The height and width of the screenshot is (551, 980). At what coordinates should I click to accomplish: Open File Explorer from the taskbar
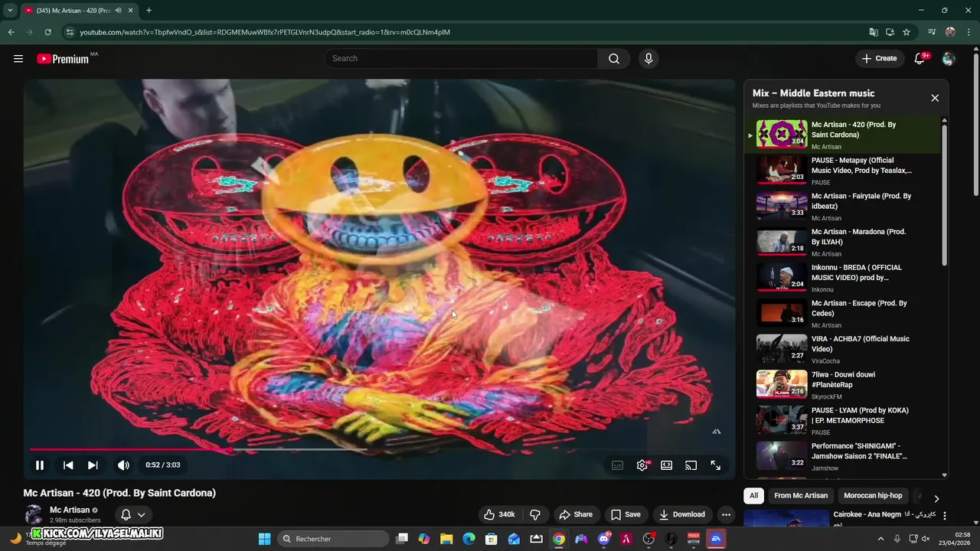tap(446, 539)
